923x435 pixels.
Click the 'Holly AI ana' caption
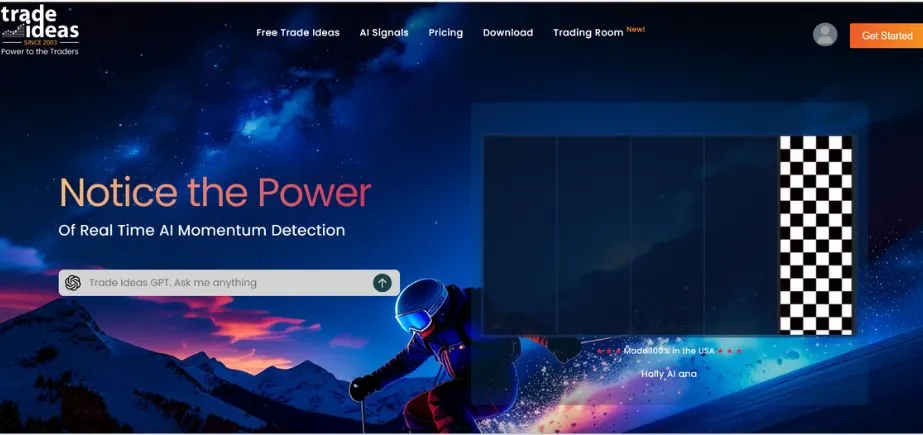669,374
